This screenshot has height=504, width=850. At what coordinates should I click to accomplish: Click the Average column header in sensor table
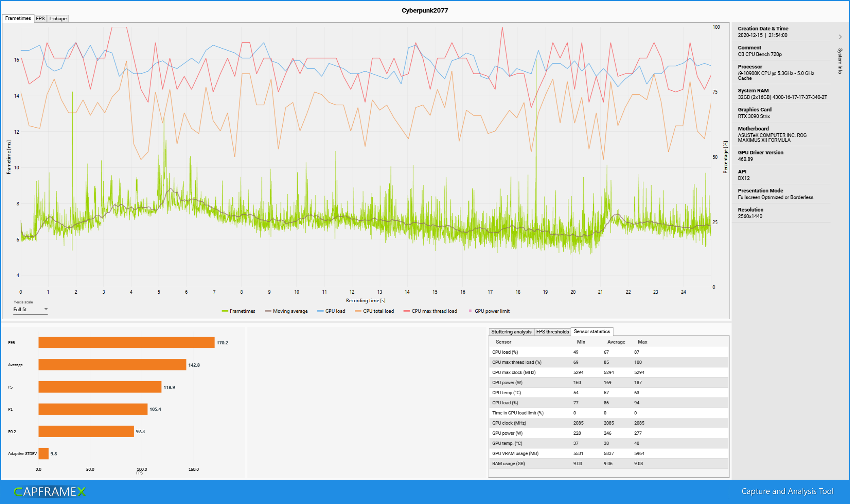[x=616, y=342]
